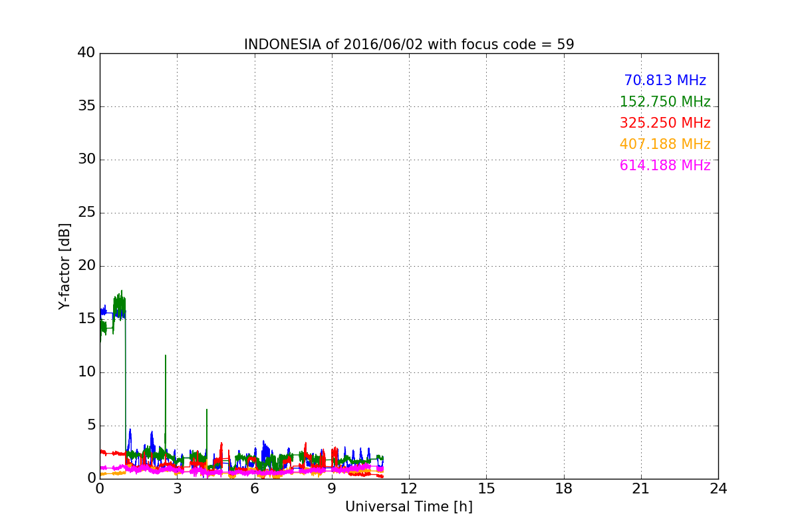The image size is (798, 532).
Task: Select the 325.250 MHz legend label
Action: [665, 123]
